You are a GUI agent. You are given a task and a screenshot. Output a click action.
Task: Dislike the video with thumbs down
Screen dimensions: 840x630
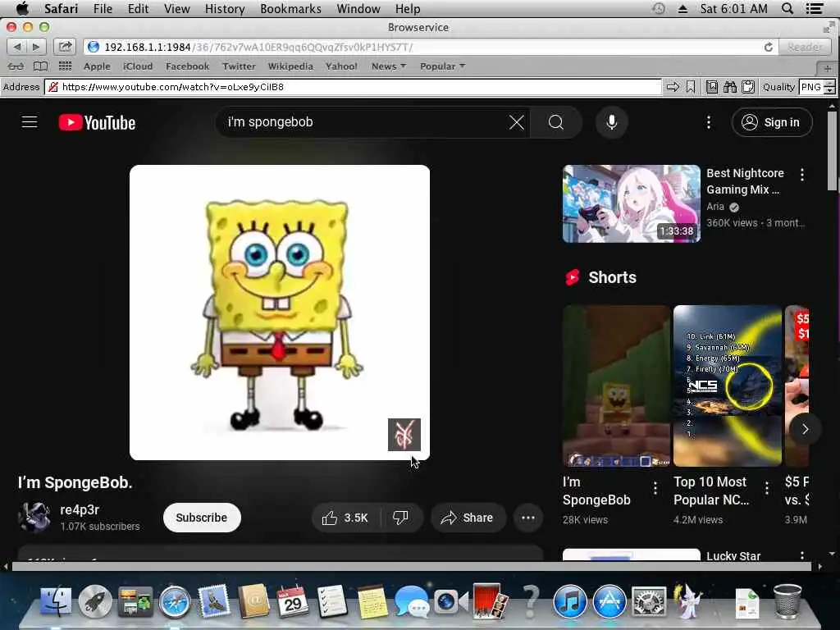click(400, 518)
